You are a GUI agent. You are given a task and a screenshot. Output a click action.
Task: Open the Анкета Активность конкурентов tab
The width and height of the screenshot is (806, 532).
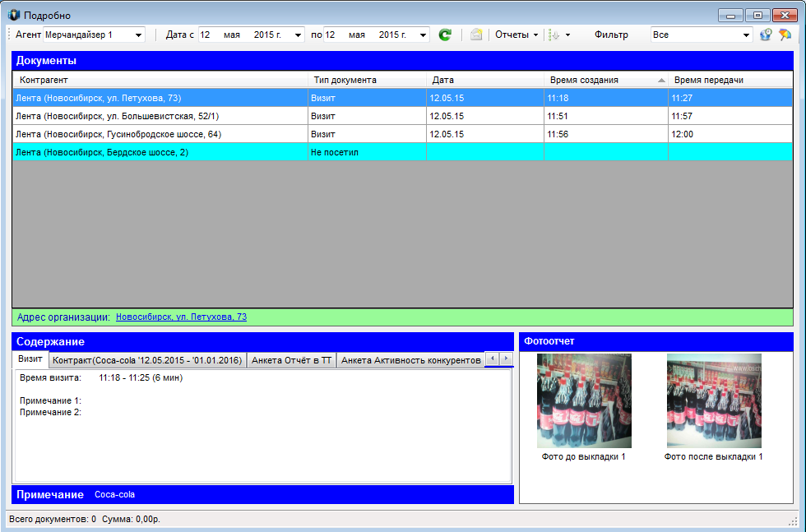coord(410,360)
